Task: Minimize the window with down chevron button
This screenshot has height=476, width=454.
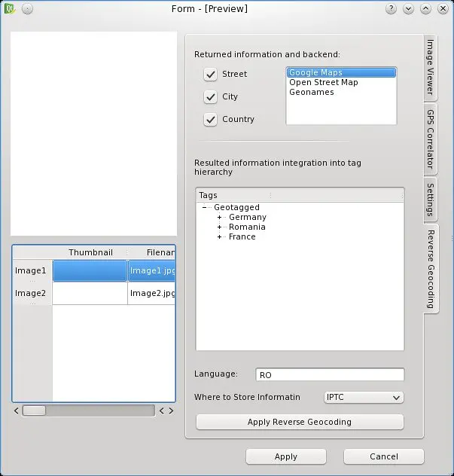Action: [408, 8]
